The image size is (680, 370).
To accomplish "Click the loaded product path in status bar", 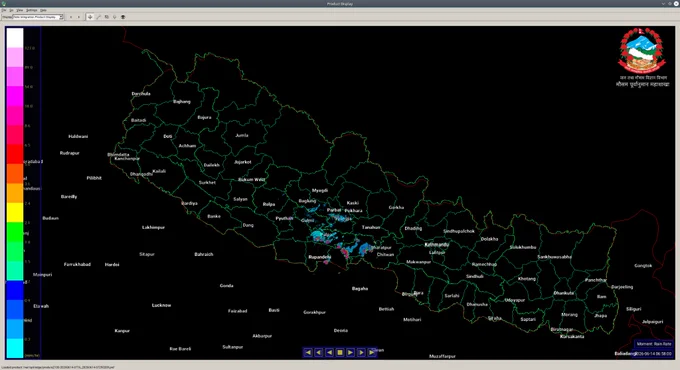I will 58,367.
